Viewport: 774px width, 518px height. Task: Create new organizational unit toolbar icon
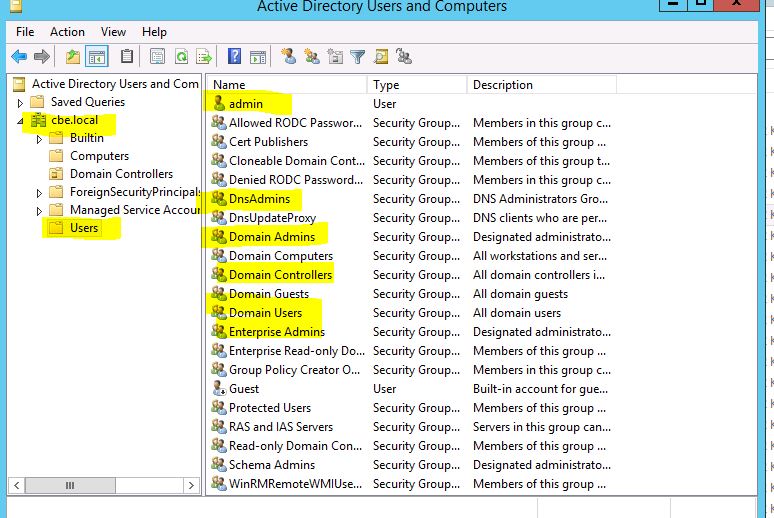click(x=336, y=57)
